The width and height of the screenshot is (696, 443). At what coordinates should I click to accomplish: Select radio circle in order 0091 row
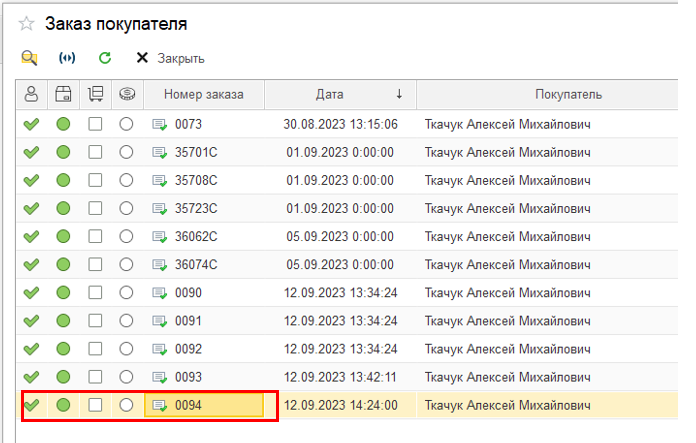[126, 321]
